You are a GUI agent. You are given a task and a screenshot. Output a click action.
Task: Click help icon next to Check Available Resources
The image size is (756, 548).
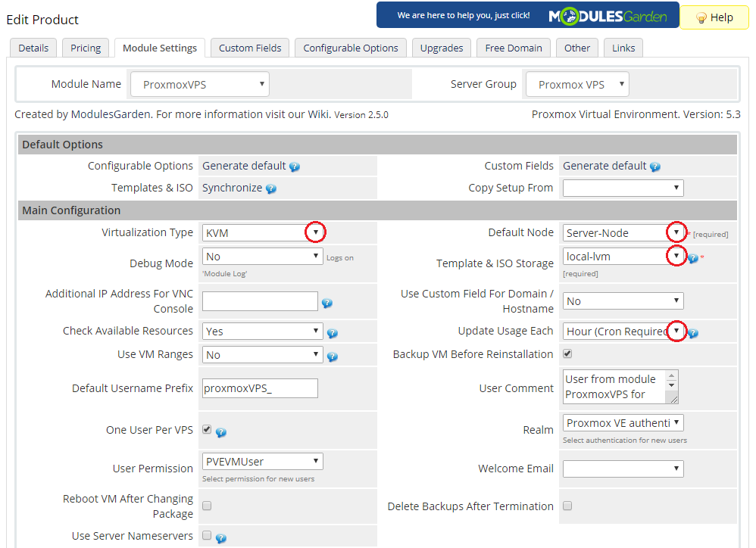coord(333,333)
